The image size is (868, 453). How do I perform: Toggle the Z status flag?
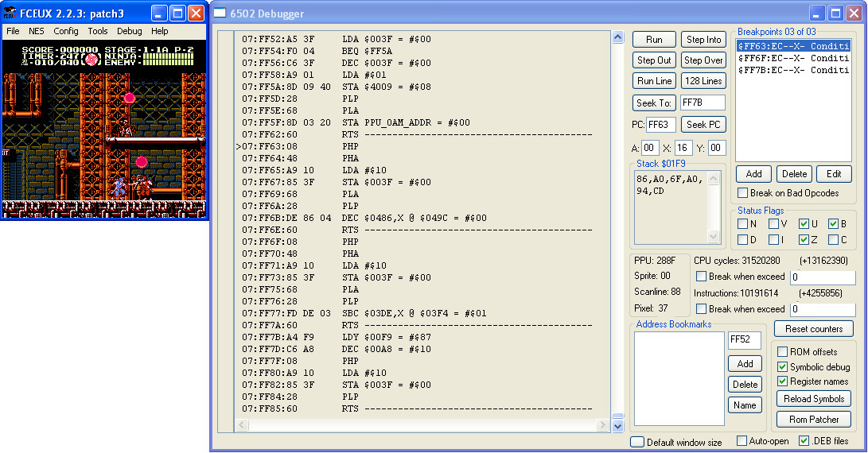click(x=804, y=239)
